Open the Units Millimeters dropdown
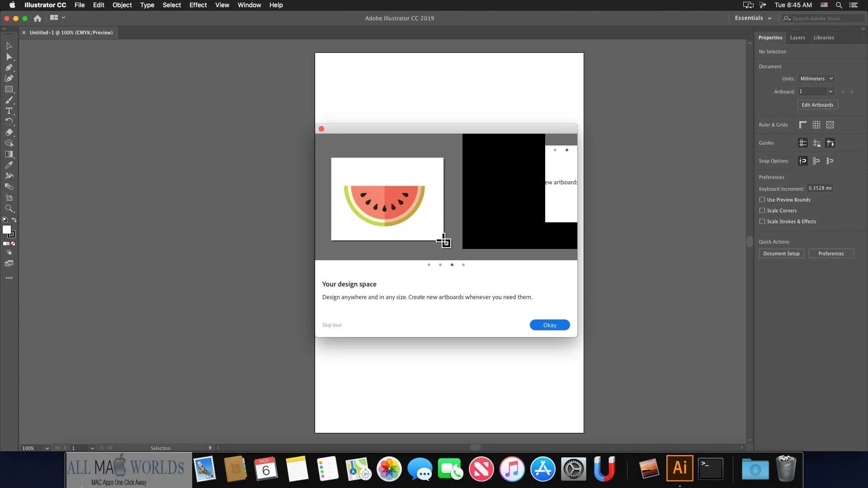 point(816,79)
